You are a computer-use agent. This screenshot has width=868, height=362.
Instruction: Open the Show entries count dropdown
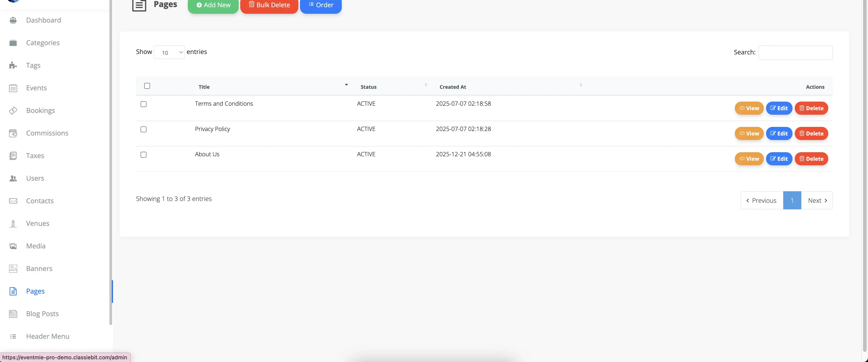coord(169,52)
